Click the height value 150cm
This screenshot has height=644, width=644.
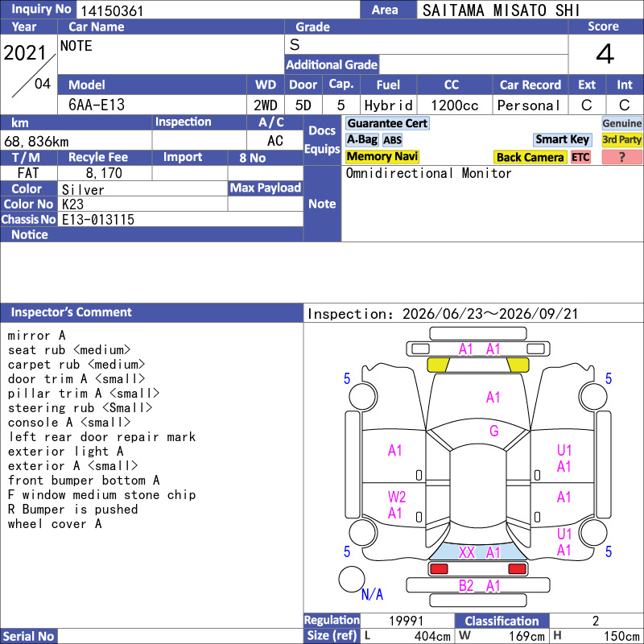coord(621,636)
